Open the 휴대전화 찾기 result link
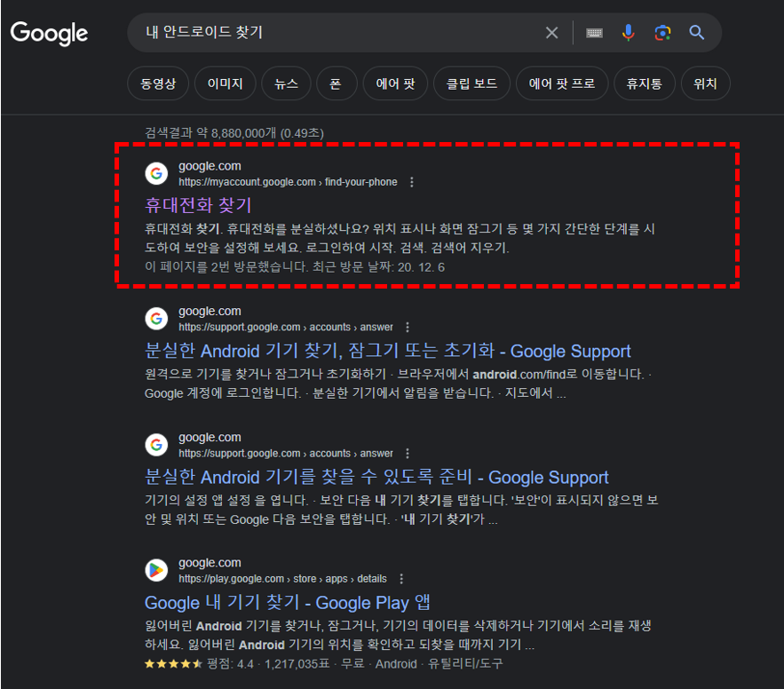This screenshot has width=784, height=689. [x=198, y=205]
